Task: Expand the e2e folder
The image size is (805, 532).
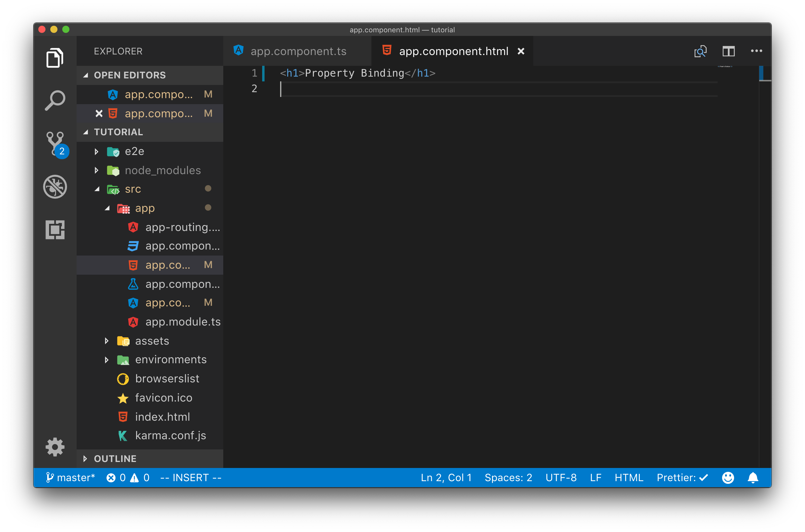Action: [x=150, y=151]
